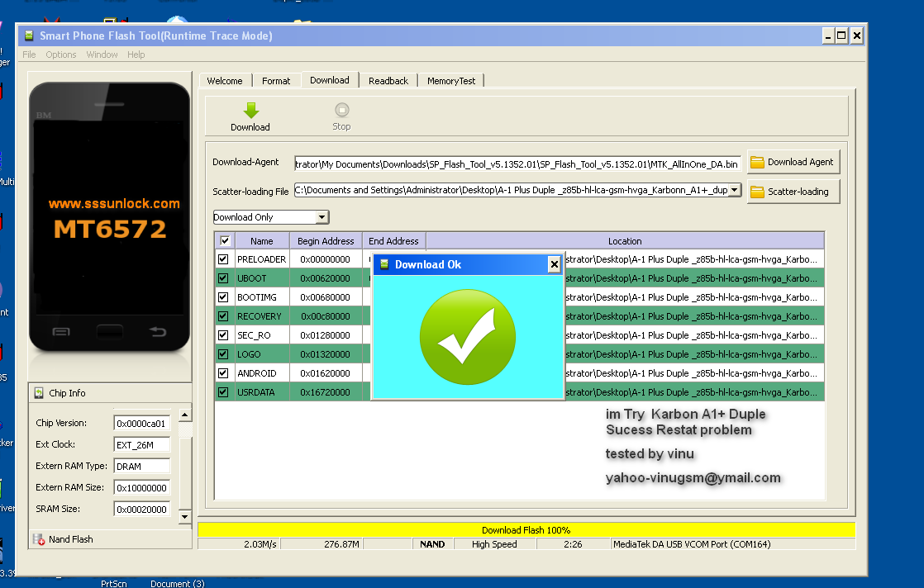Click the Ext Clock value field
The width and height of the screenshot is (924, 588).
pyautogui.click(x=141, y=444)
